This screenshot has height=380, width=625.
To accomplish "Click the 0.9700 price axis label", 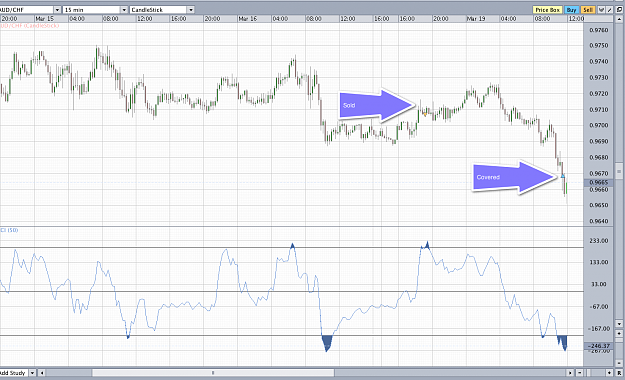I will pyautogui.click(x=599, y=125).
